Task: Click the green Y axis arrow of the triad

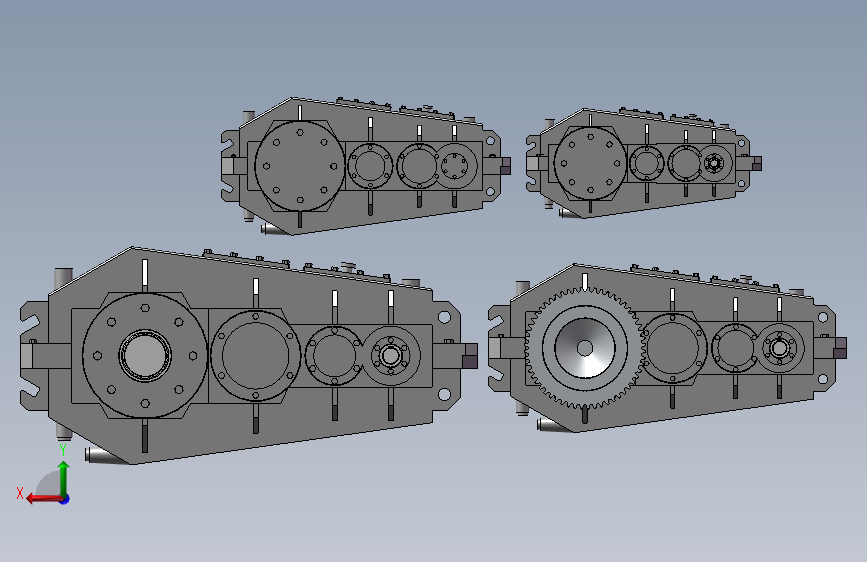Action: click(64, 478)
